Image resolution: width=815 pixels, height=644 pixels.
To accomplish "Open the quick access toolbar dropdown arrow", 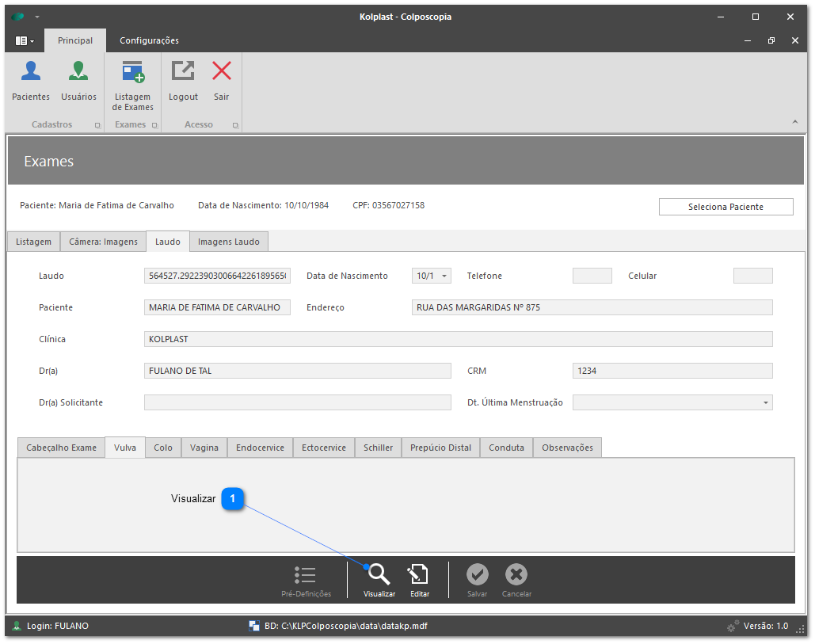I will (37, 17).
